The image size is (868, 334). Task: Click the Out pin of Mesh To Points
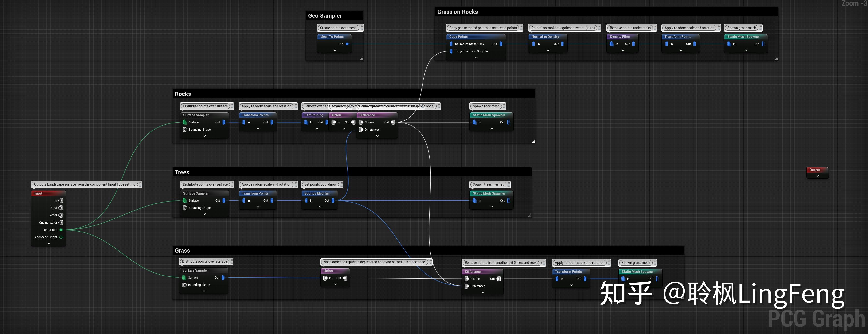coord(347,44)
